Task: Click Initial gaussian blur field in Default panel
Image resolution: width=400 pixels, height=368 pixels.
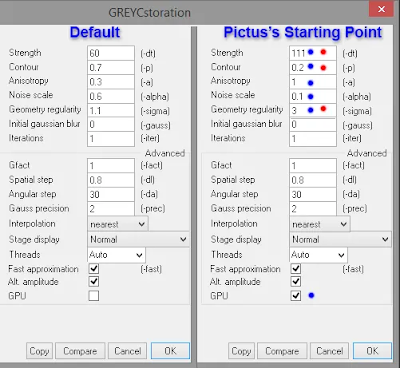Action: (111, 125)
